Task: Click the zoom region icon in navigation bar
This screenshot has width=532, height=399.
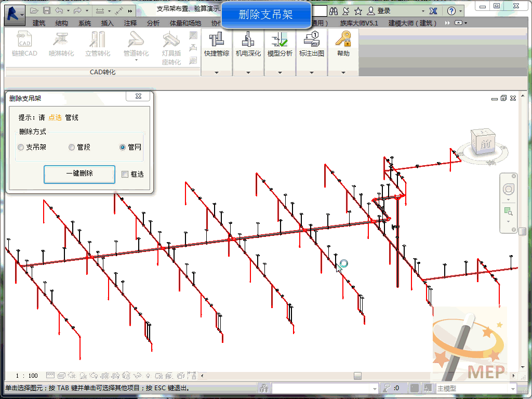Action: pos(508,211)
